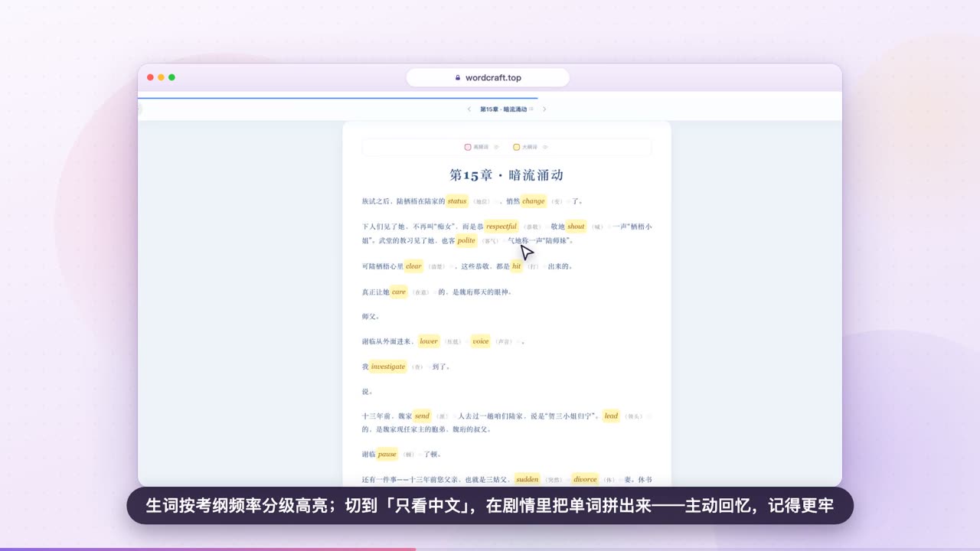The height and width of the screenshot is (551, 980).
Task: Seek in the video progress bar at bottom
Action: pos(490,549)
